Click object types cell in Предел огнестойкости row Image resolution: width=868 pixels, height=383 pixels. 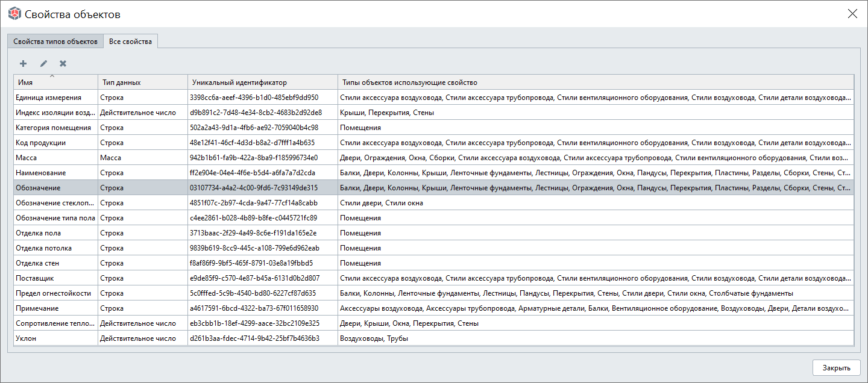tap(596, 293)
